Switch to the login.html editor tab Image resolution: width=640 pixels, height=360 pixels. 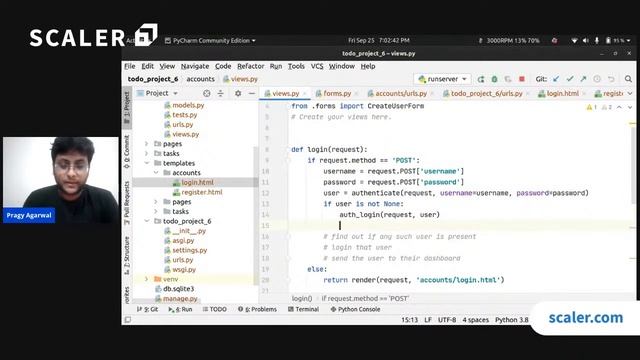[562, 93]
